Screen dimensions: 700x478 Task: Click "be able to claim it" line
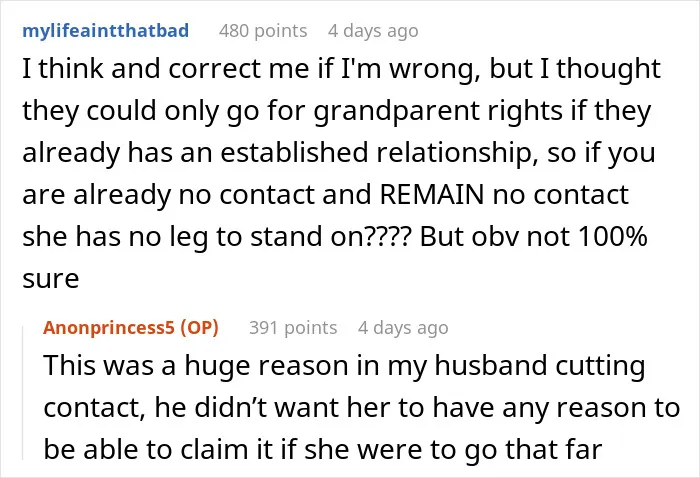click(158, 449)
